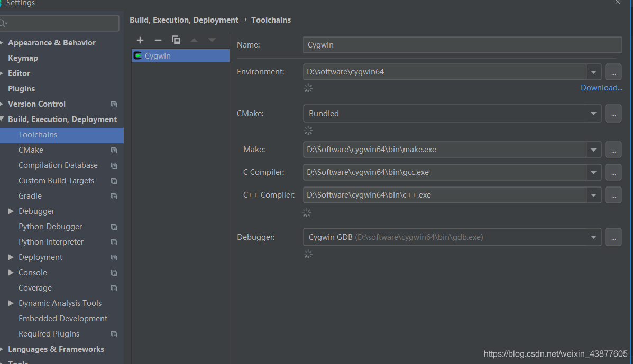The image size is (633, 364).
Task: Open the Environment path dropdown
Action: coord(593,72)
